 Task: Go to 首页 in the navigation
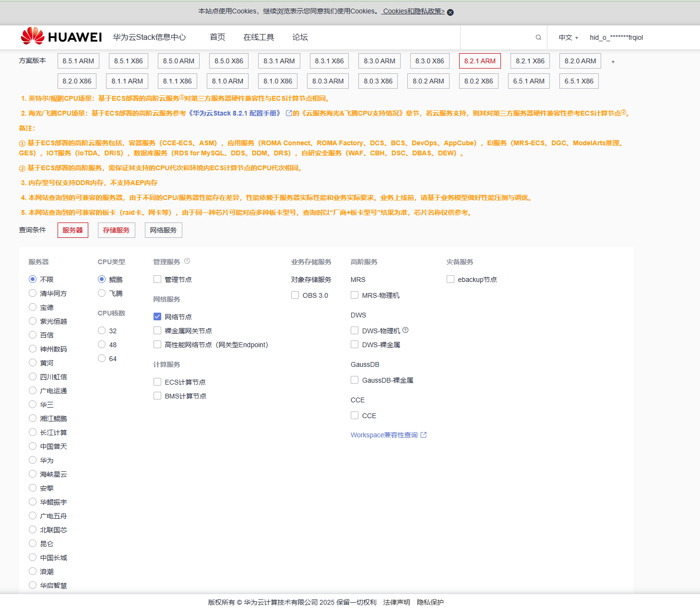(217, 37)
